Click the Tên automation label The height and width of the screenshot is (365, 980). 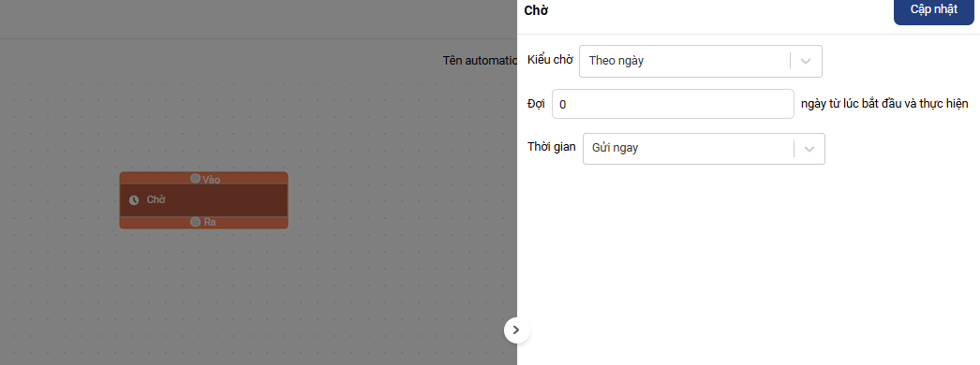coord(480,61)
